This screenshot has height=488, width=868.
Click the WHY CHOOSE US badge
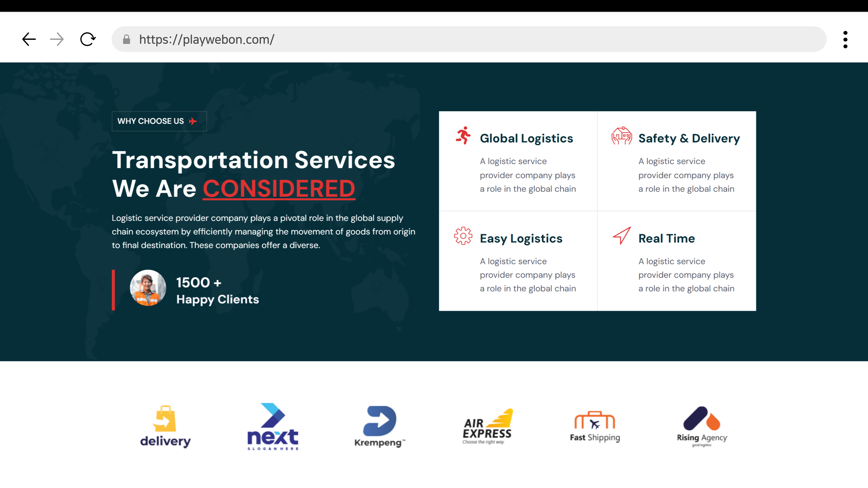(159, 121)
